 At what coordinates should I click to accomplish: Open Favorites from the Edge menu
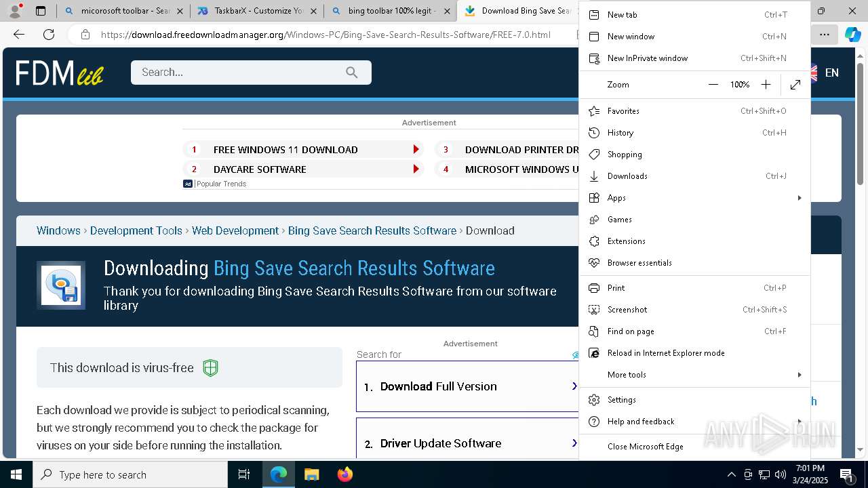(694, 111)
